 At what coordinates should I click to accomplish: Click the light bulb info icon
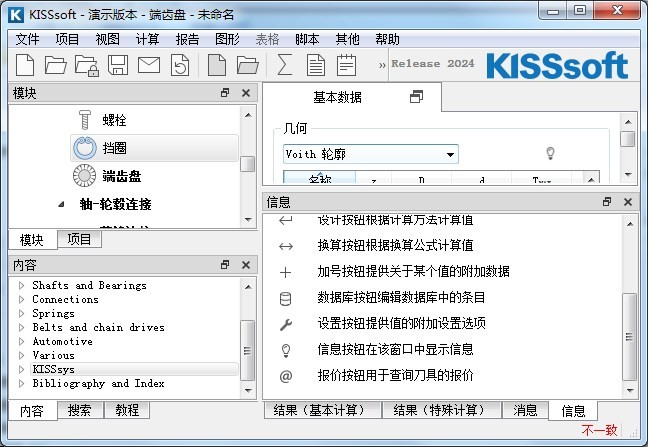(549, 154)
